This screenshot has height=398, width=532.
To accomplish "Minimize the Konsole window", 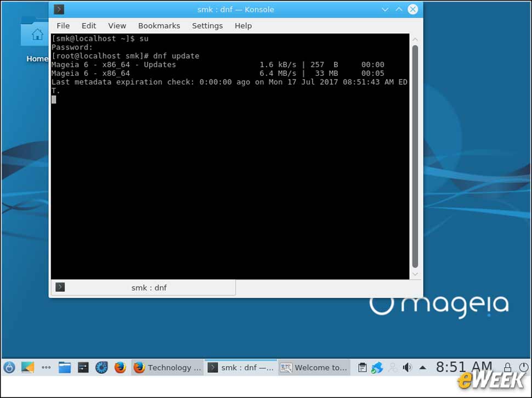I will [x=385, y=9].
